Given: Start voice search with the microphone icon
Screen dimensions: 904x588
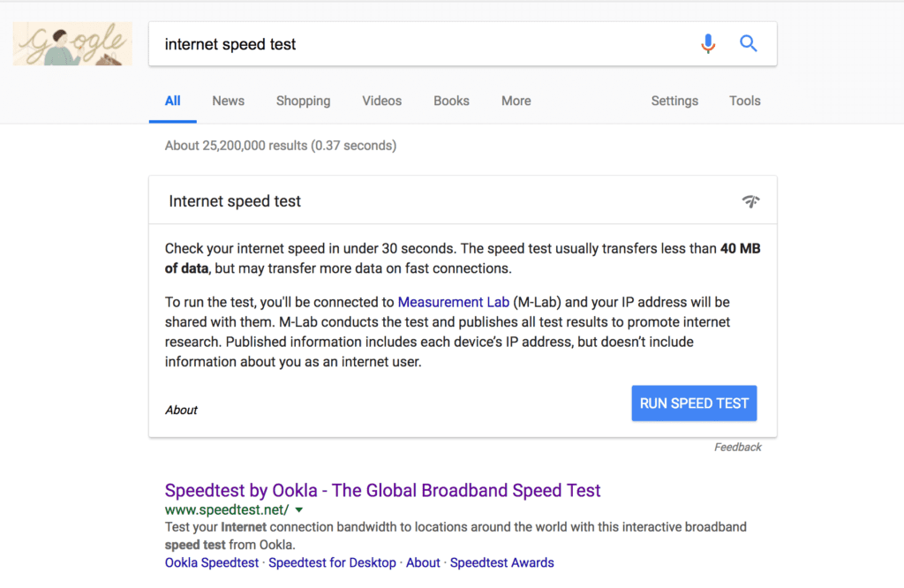Looking at the screenshot, I should coord(708,44).
